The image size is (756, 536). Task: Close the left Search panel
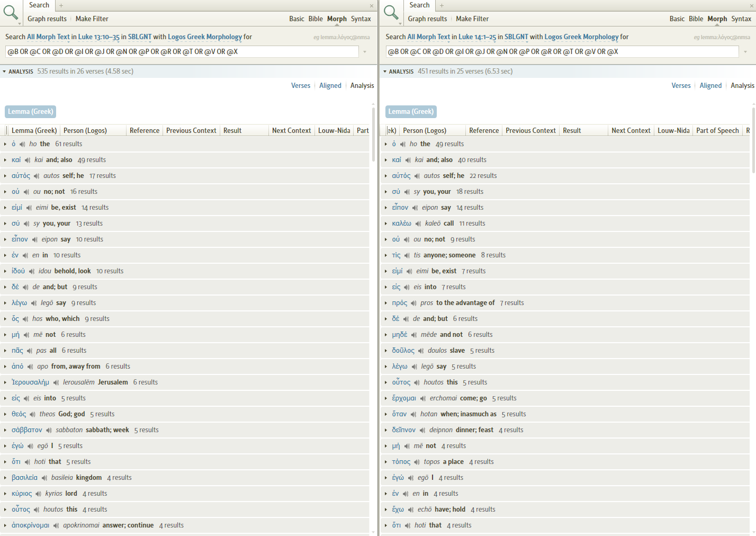(x=372, y=6)
